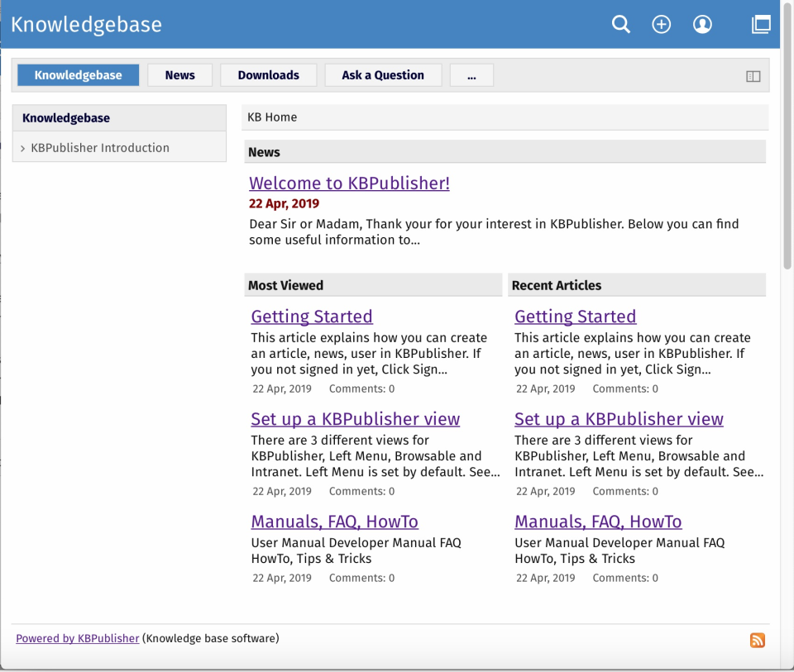The image size is (794, 672).
Task: Open Getting Started under Recent Articles
Action: (x=576, y=317)
